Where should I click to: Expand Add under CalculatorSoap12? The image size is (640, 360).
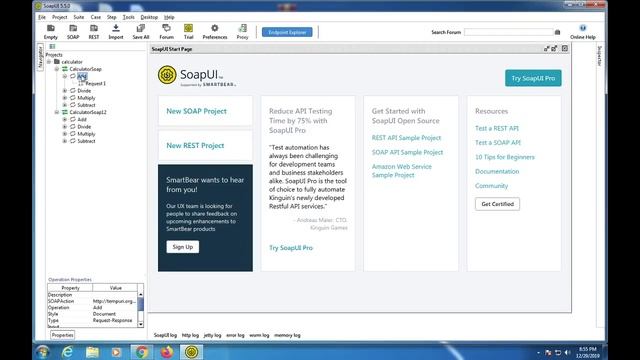pyautogui.click(x=64, y=120)
